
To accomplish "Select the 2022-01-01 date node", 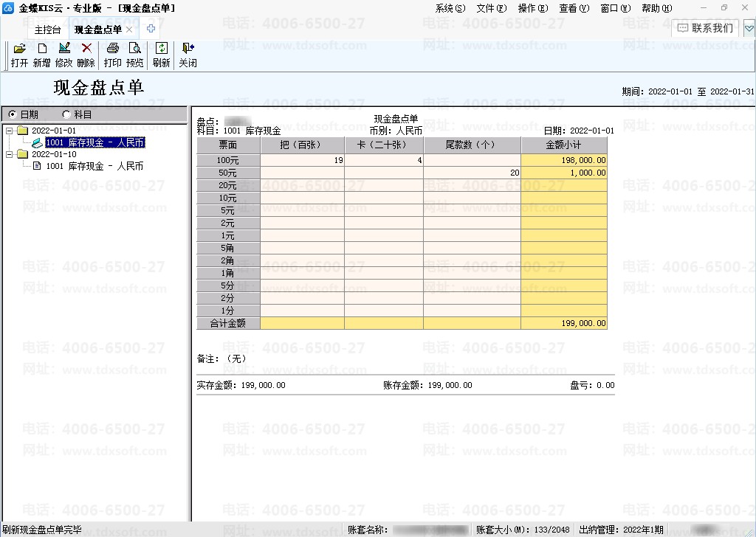I will point(54,131).
